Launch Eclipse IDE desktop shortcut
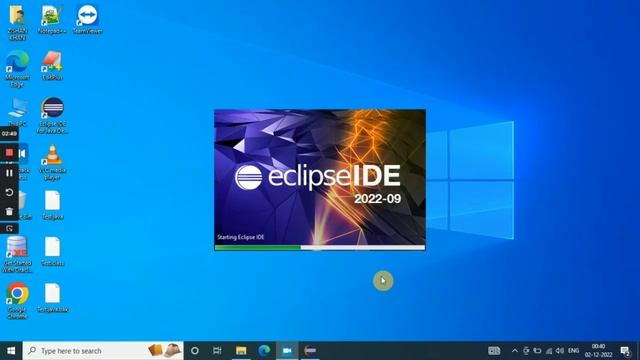 52,115
